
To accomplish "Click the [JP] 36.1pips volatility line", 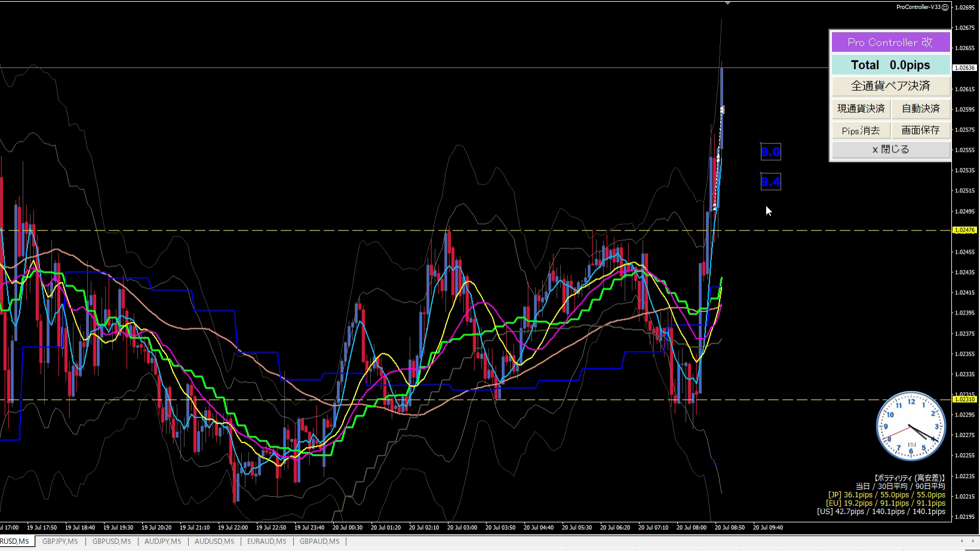I will (x=887, y=495).
